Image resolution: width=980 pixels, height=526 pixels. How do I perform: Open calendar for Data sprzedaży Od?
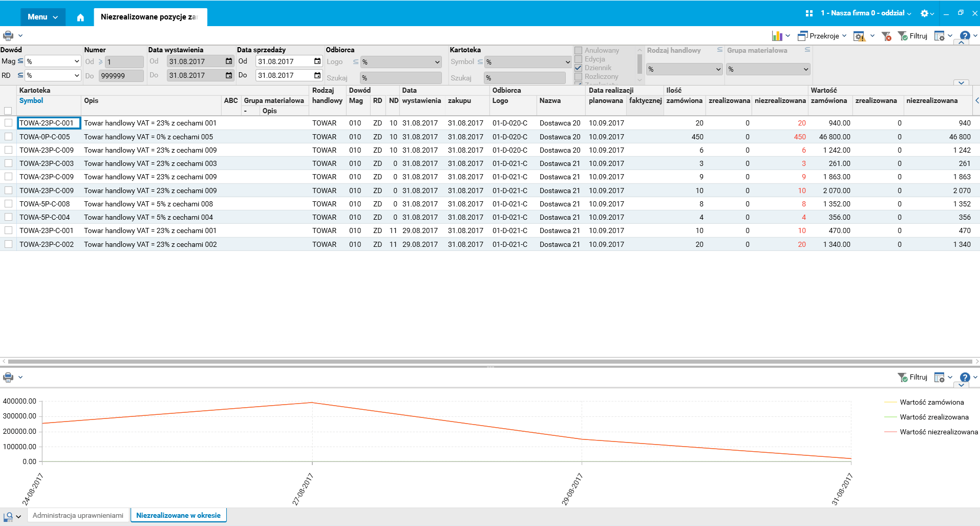pyautogui.click(x=317, y=61)
